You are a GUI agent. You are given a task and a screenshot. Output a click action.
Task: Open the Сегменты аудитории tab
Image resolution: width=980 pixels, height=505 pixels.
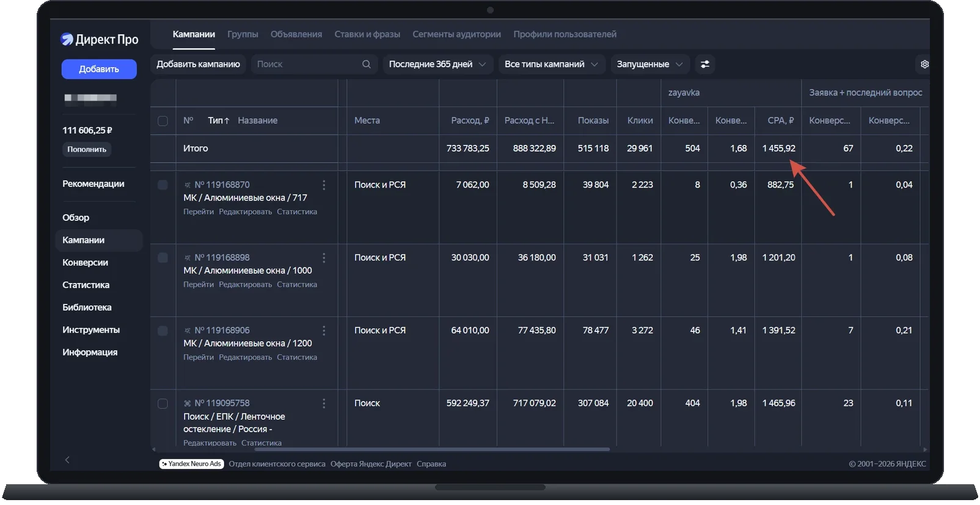456,34
